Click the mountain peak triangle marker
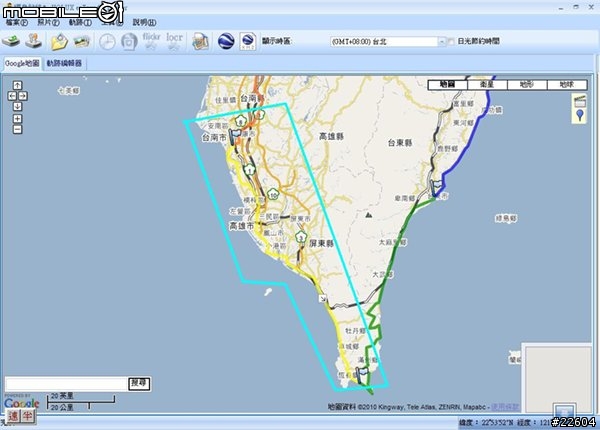Screen dimensions: 600x430 [368, 215]
